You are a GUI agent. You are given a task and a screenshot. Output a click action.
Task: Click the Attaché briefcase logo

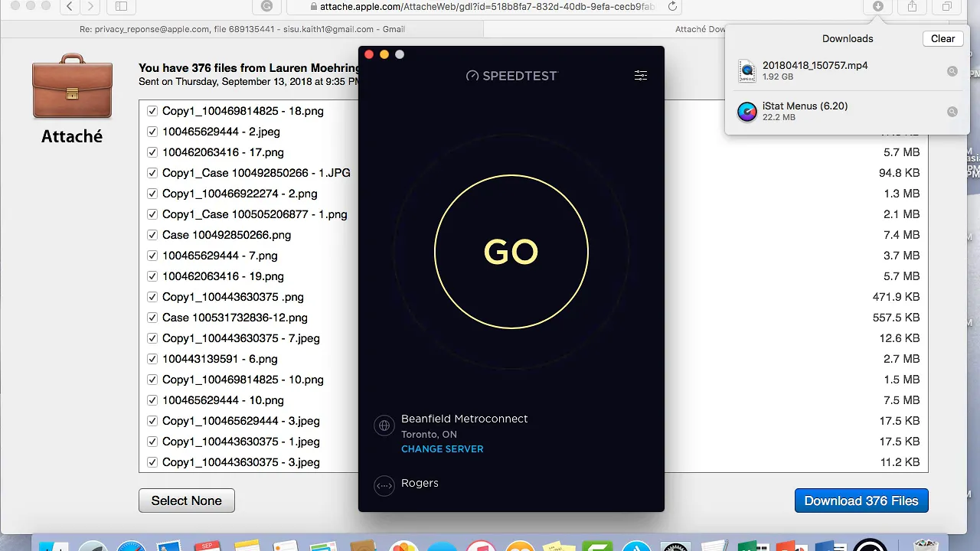[x=72, y=86]
